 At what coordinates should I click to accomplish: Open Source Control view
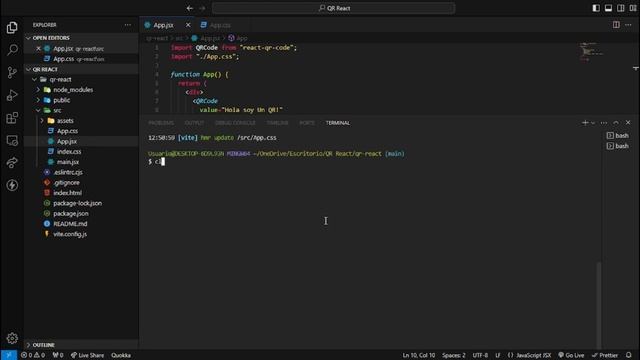(12, 73)
